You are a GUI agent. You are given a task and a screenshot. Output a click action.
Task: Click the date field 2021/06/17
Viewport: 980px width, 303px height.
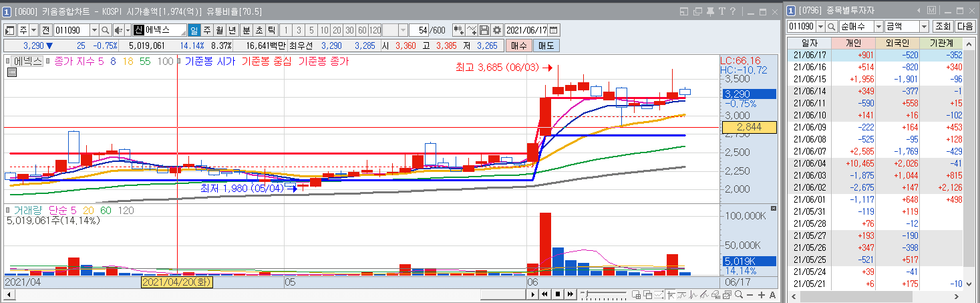(x=526, y=30)
